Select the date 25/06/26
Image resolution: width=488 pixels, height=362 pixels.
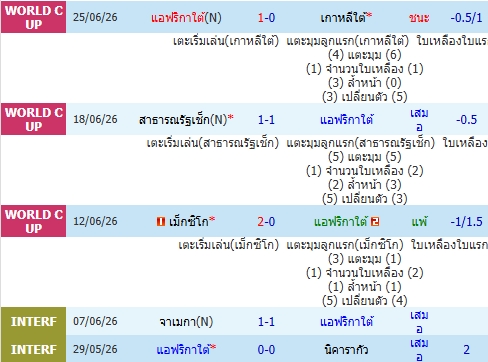(95, 17)
